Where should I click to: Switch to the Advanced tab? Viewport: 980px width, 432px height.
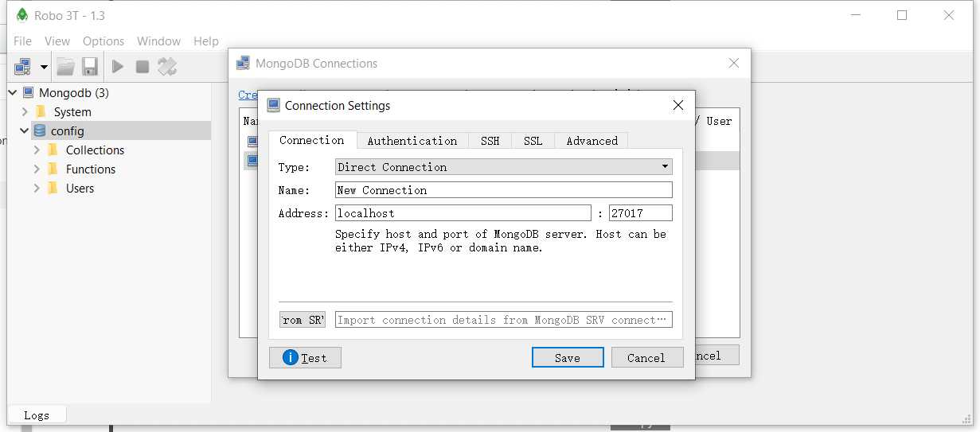(x=592, y=141)
